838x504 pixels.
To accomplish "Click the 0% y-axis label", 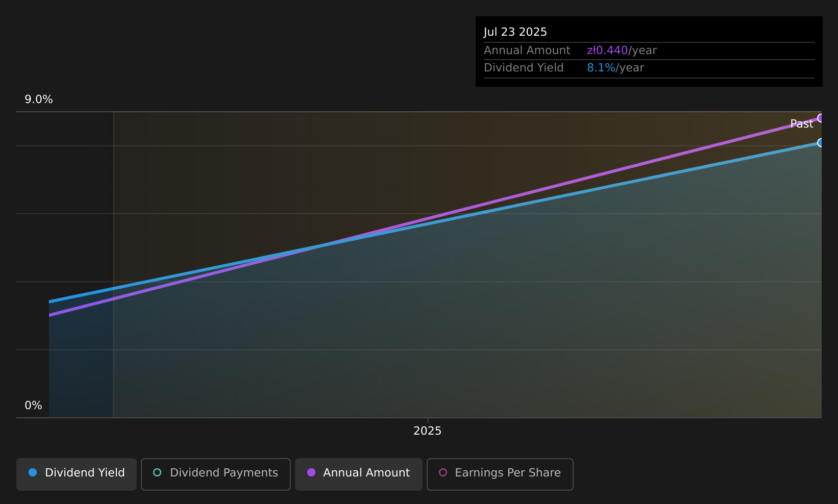I will click(34, 406).
